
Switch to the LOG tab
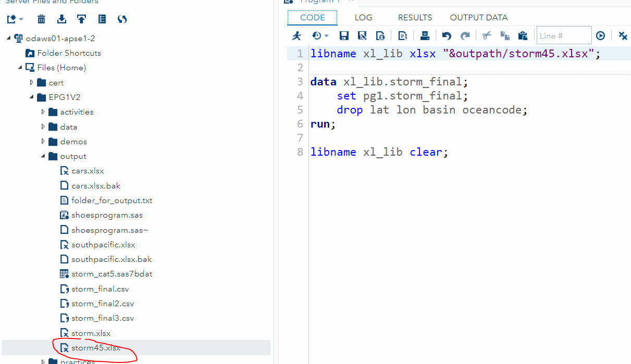coord(363,17)
